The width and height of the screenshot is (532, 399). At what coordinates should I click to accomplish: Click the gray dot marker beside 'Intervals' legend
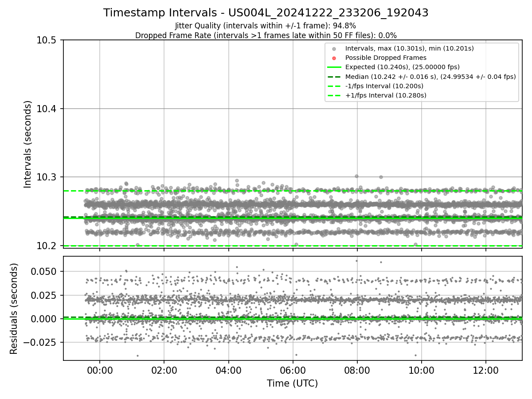click(334, 49)
